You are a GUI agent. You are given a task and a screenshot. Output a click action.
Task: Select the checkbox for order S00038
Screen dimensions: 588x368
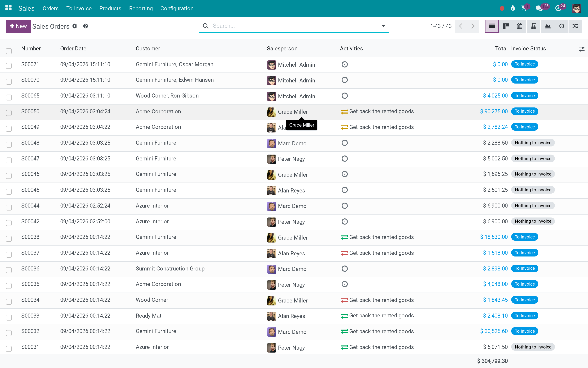click(9, 238)
